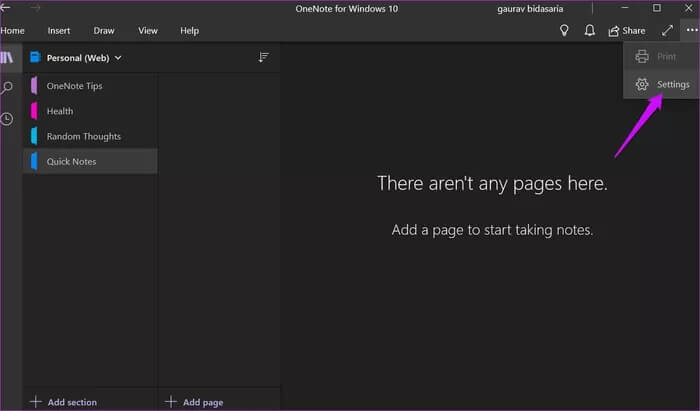This screenshot has width=700, height=411.
Task: Open search with magnifier icon in sidebar
Action: 7,87
